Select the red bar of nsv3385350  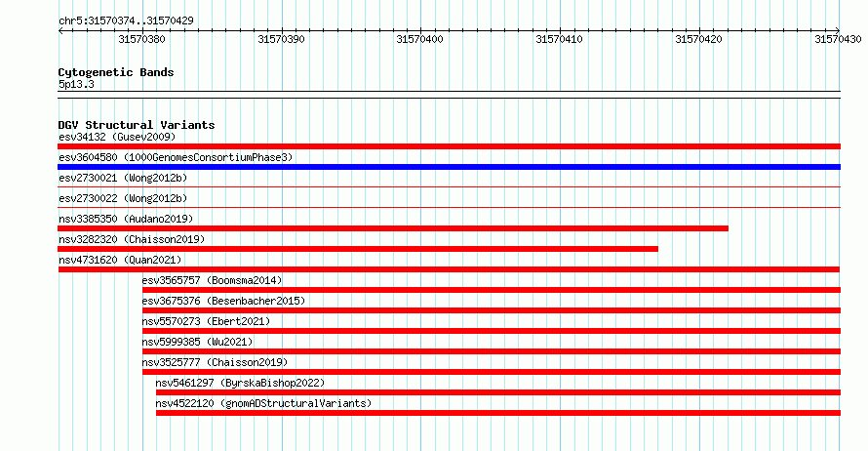393,228
